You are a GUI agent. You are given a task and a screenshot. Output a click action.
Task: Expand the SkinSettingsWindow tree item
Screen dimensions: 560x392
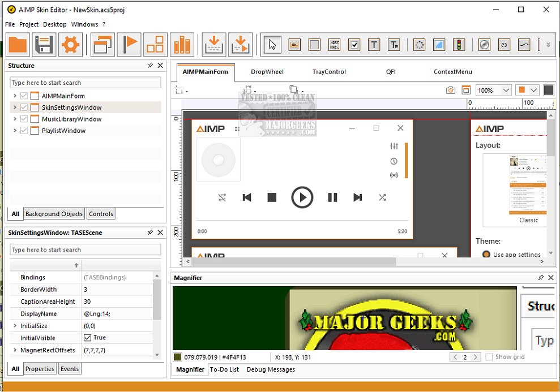tap(14, 107)
